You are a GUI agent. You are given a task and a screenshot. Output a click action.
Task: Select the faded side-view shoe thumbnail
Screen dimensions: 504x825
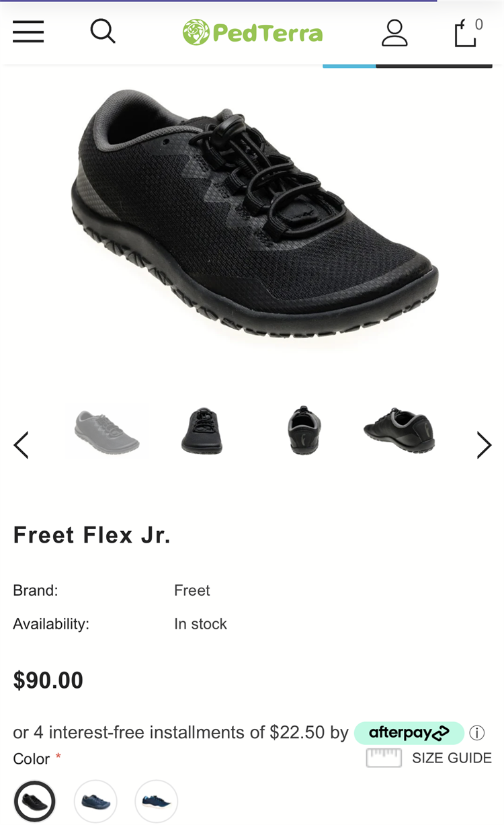(107, 432)
